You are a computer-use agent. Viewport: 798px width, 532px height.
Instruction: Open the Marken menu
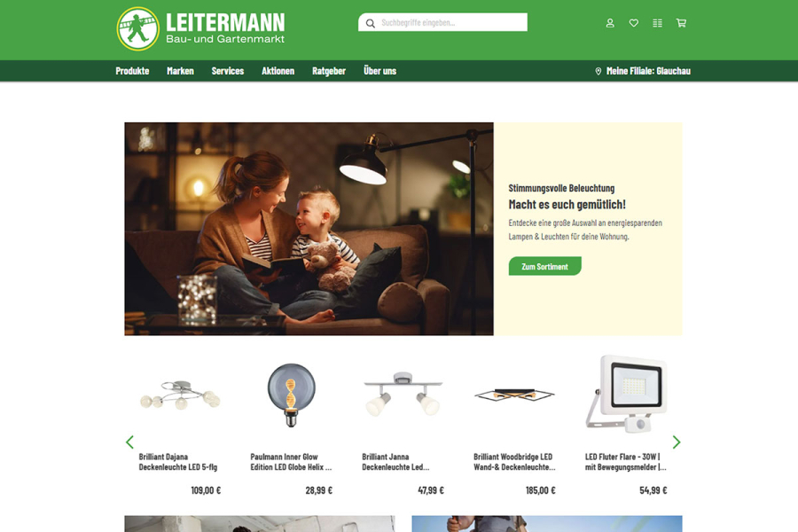180,71
